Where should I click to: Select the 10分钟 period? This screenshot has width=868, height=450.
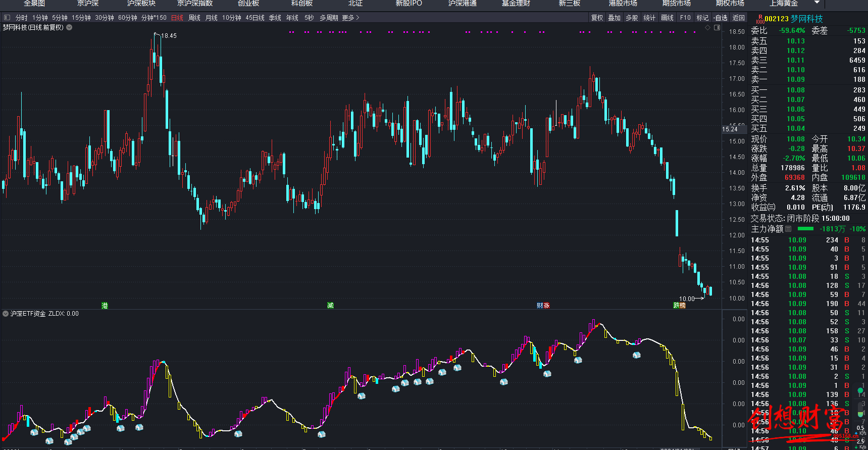click(x=232, y=18)
